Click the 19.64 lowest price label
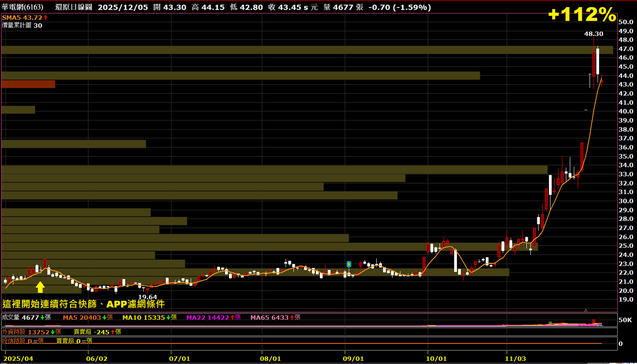Image resolution: width=637 pixels, height=364 pixels. [148, 297]
